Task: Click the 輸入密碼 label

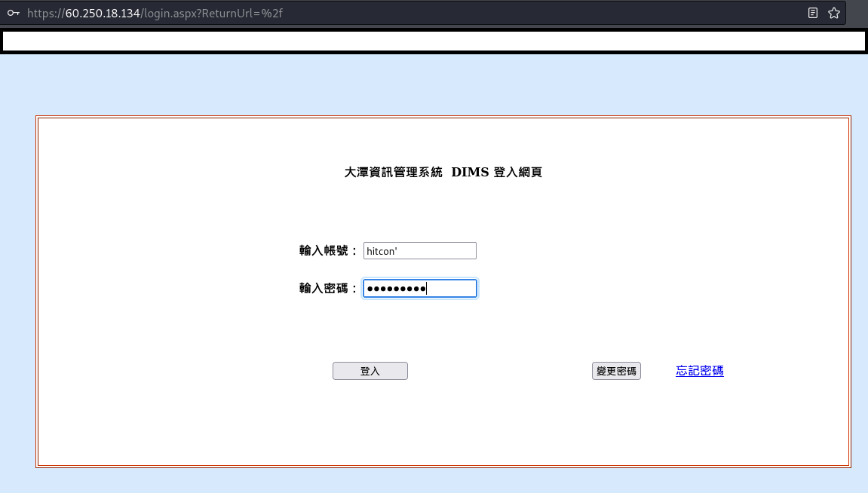Action: (x=328, y=288)
